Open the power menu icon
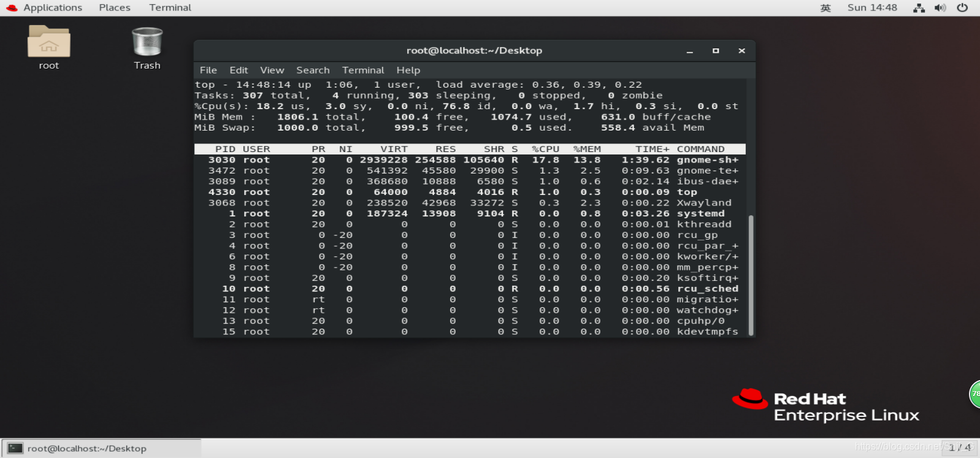Viewport: 980px width, 458px height. pyautogui.click(x=962, y=8)
